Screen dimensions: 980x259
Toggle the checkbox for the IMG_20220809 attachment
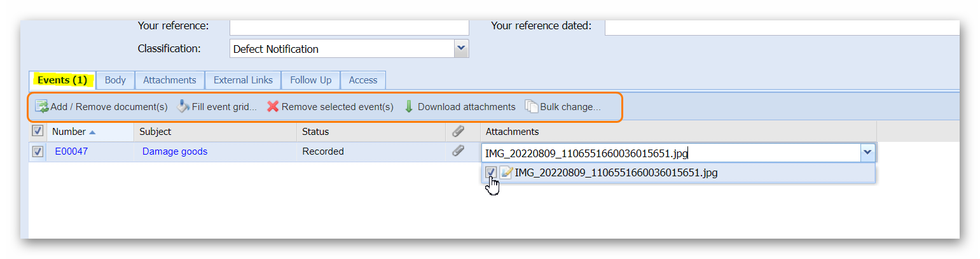(491, 172)
